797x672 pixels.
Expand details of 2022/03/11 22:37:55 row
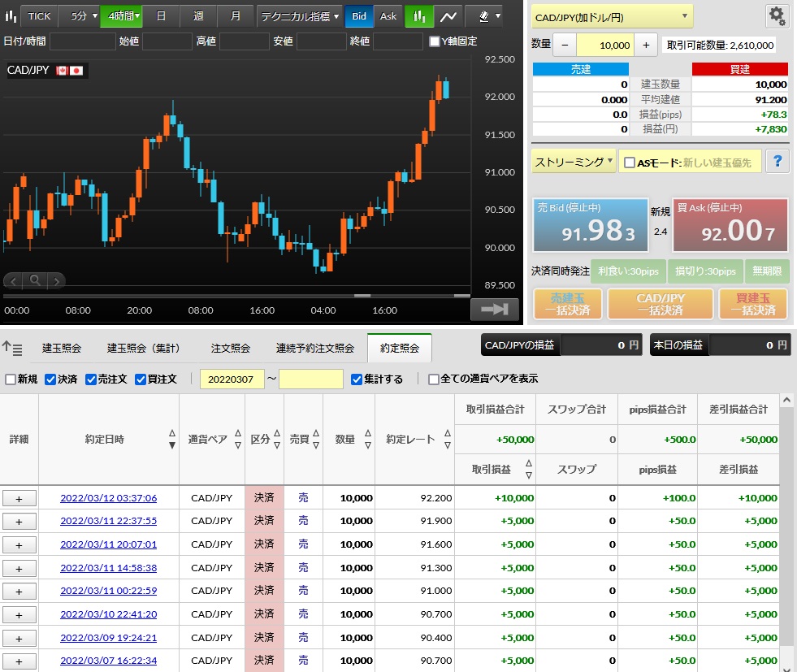click(x=19, y=522)
